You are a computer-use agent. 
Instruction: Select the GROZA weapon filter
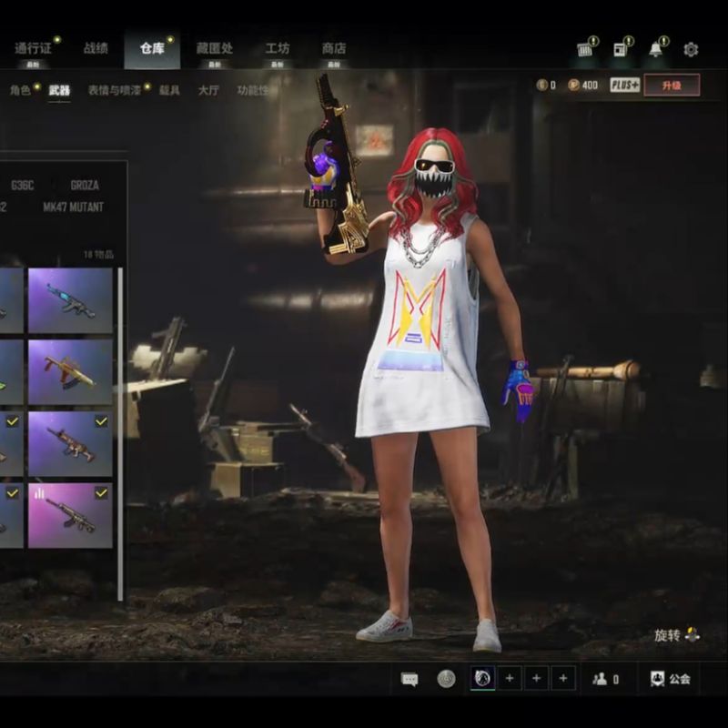click(x=85, y=185)
